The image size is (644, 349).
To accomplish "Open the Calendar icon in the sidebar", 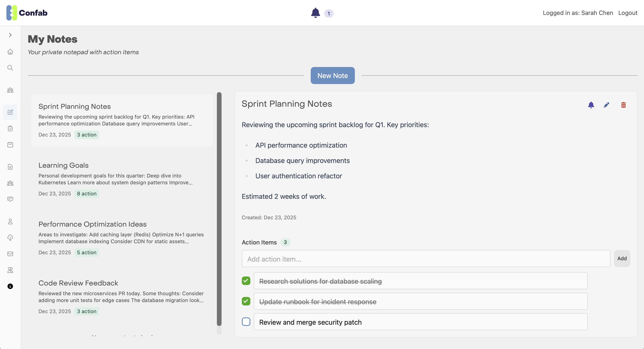I will pyautogui.click(x=10, y=145).
